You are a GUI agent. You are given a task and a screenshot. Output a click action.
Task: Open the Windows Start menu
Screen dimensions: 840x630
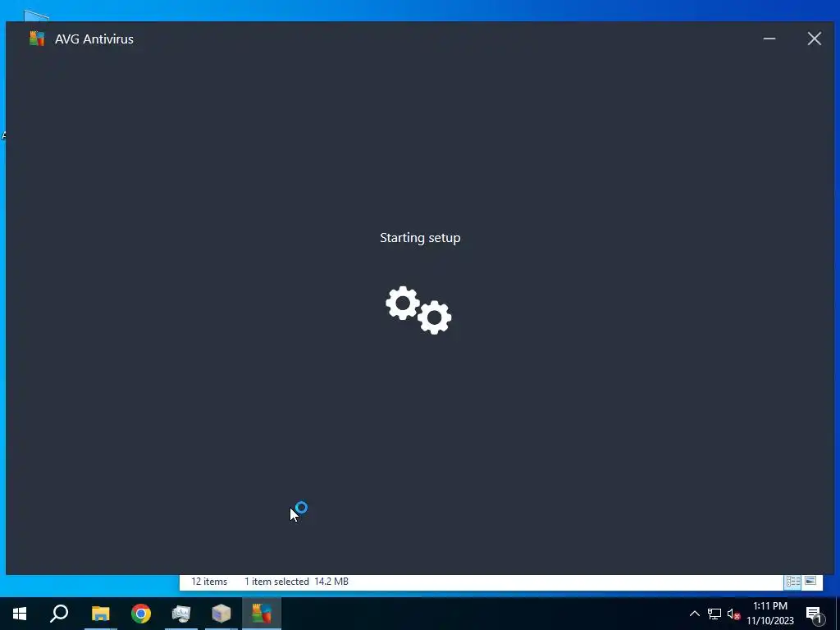coord(20,614)
